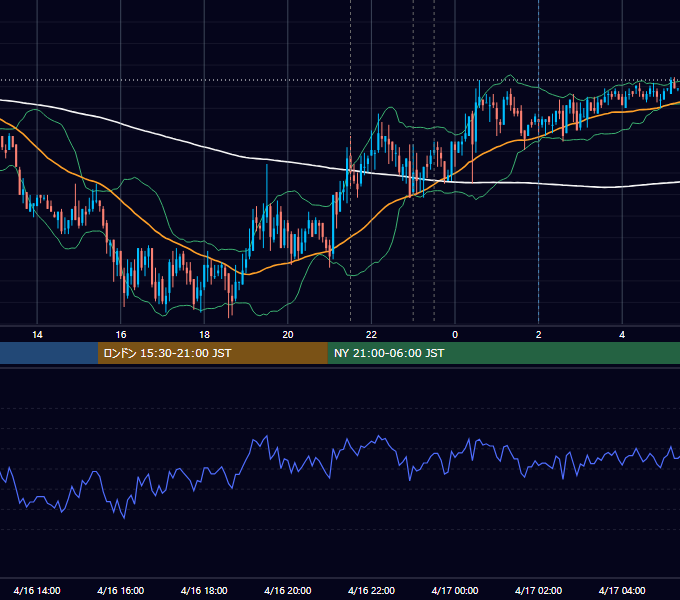The image size is (680, 600).
Task: Click hour label 22 on price chart axis
Action: pyautogui.click(x=371, y=334)
